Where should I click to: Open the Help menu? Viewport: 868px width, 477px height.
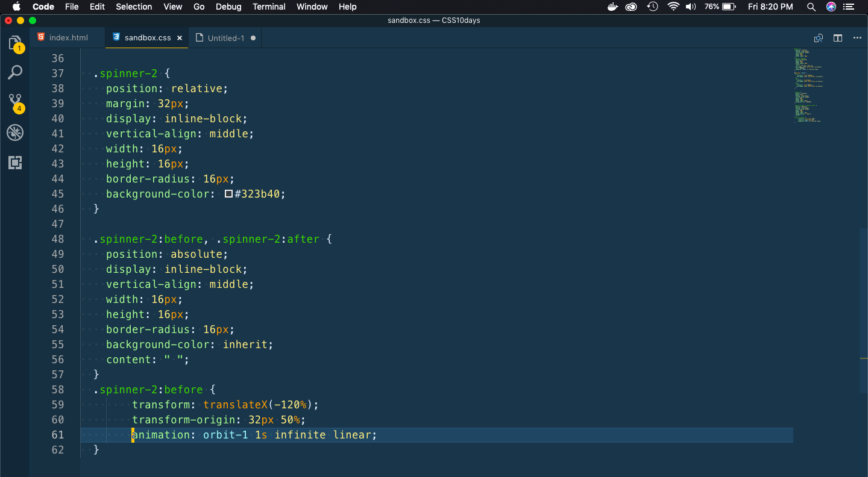tap(348, 7)
